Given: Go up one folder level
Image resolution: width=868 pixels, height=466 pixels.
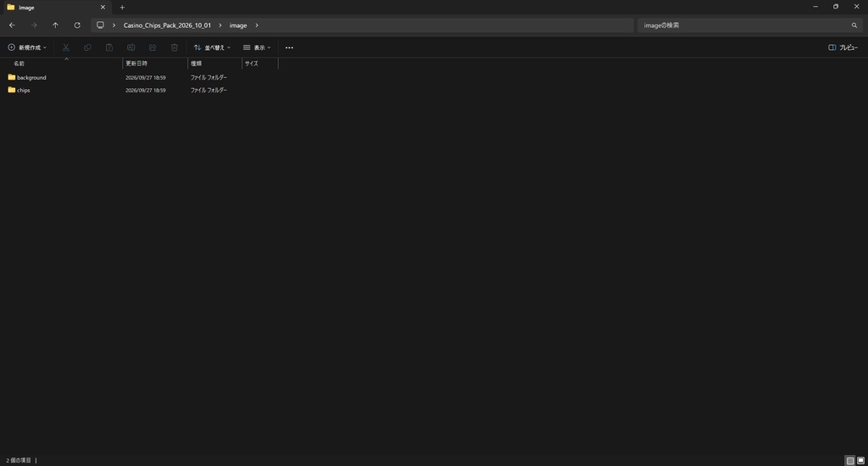Looking at the screenshot, I should click(x=55, y=25).
